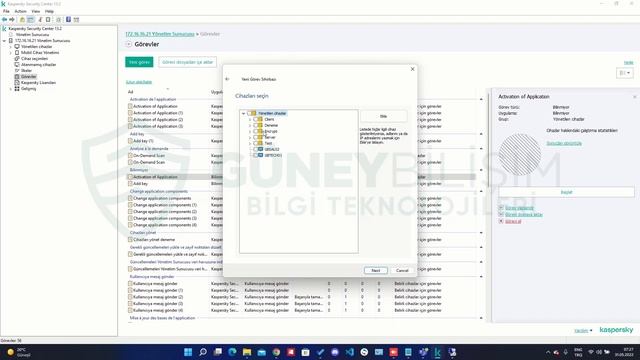Screen dimensions: 640x360
Task: Click the Help book icon in the toolbar
Action: [x=68, y=20]
